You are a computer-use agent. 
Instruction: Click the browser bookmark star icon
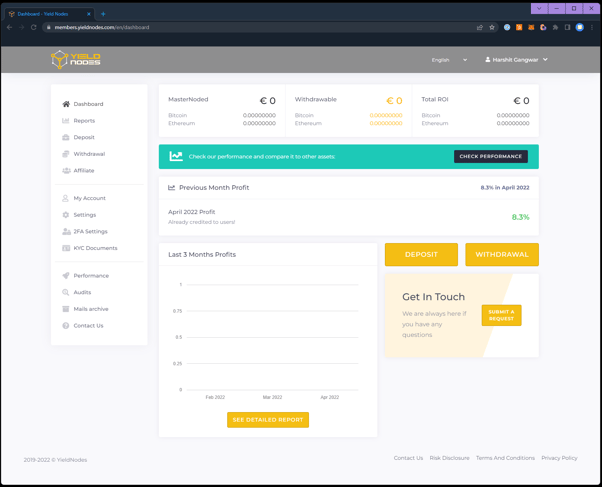click(x=492, y=27)
